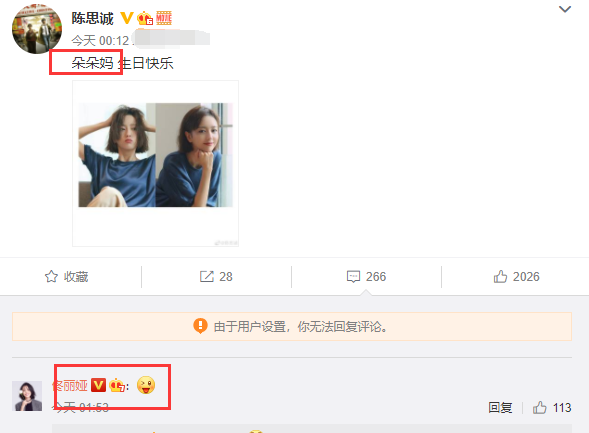Click the movie film badge icon
Screen dimensions: 589x433
coord(164,18)
